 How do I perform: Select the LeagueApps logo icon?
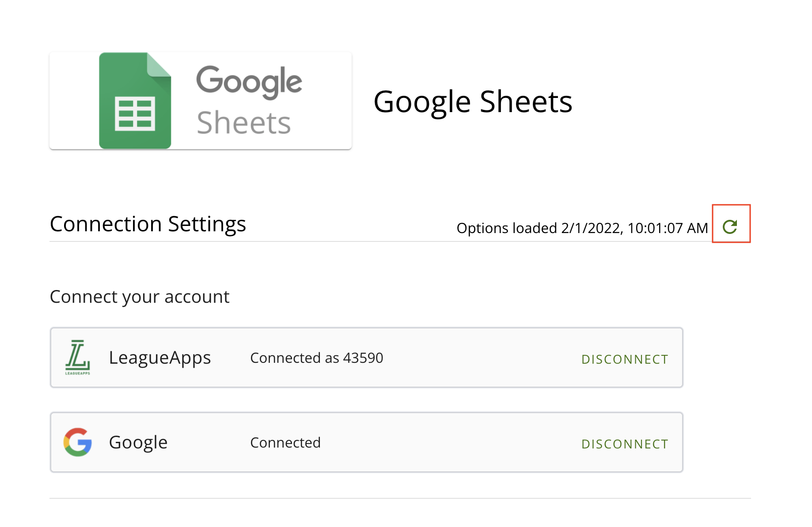point(78,358)
